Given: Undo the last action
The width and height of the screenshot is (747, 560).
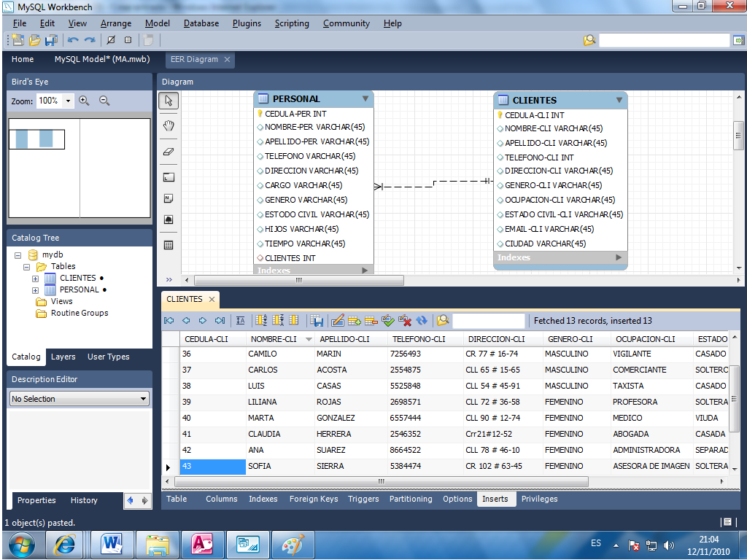Looking at the screenshot, I should click(x=73, y=40).
